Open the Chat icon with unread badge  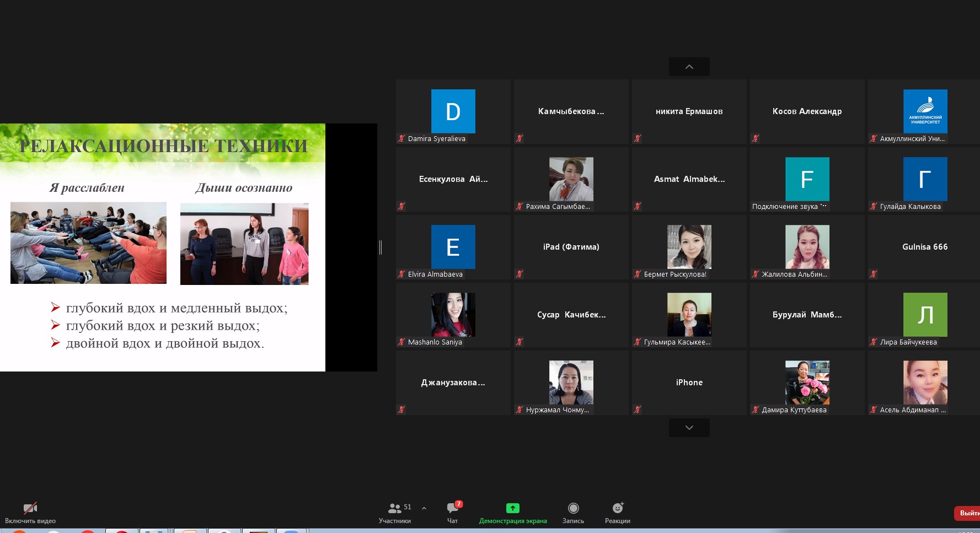click(x=453, y=508)
